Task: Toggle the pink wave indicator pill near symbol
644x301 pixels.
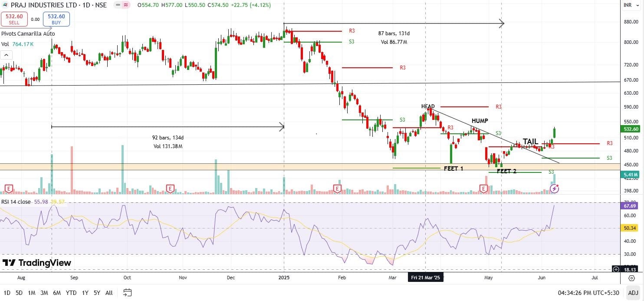Action: (x=126, y=5)
